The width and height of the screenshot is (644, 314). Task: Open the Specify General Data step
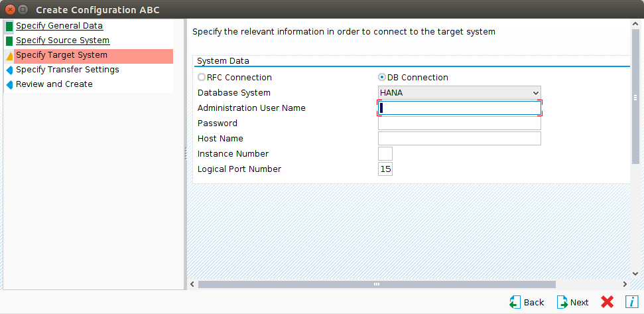(59, 26)
